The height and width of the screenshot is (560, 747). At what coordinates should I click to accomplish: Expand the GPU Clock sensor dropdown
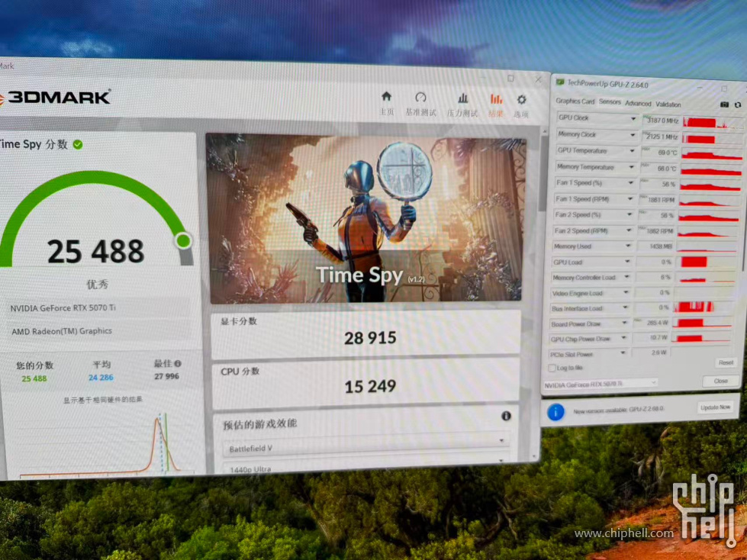[x=633, y=118]
